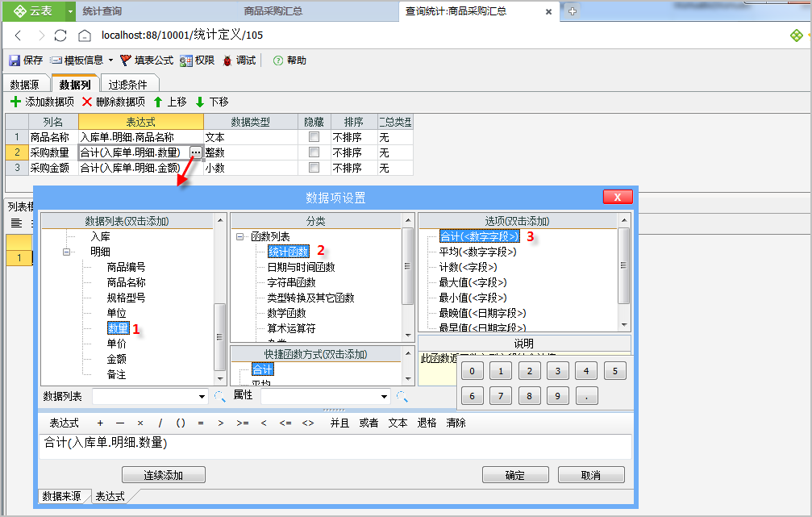The width and height of the screenshot is (812, 517).
Task: Select 数量 in the data list tree
Action: 118,328
